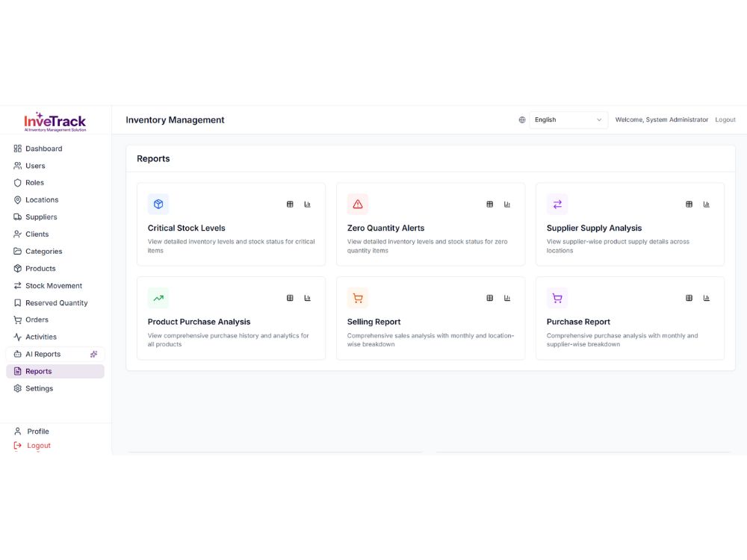Open the Zero Quantity Alerts report title

coord(385,228)
